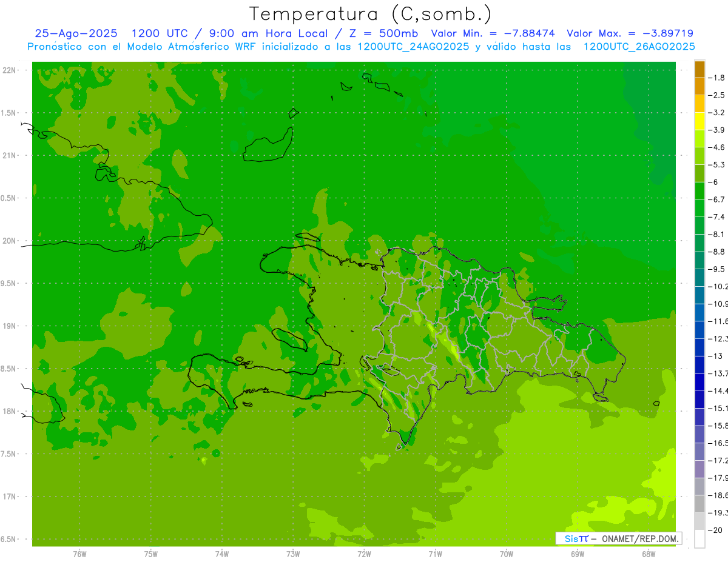Screen dimensions: 728x562
Task: Click the "69W" longitude axis label
Action: pyautogui.click(x=578, y=554)
